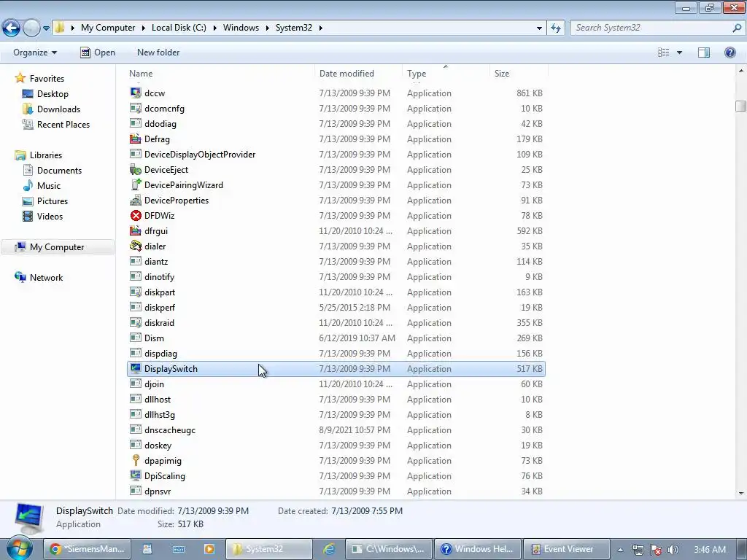Open the view options dropdown arrow
The width and height of the screenshot is (747, 560).
click(679, 52)
